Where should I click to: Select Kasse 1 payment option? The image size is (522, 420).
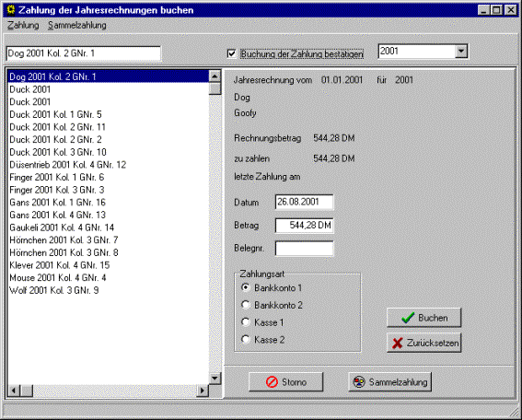pos(246,322)
